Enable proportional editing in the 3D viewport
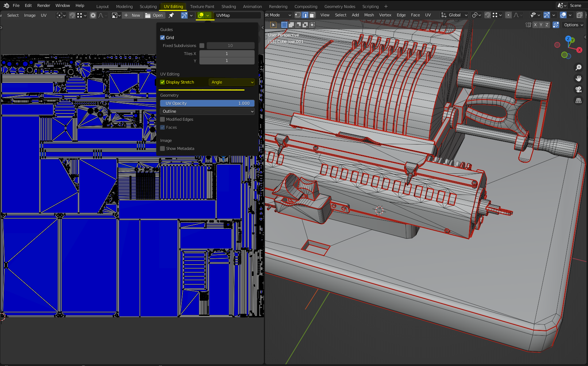Image resolution: width=588 pixels, height=366 pixels. point(508,15)
